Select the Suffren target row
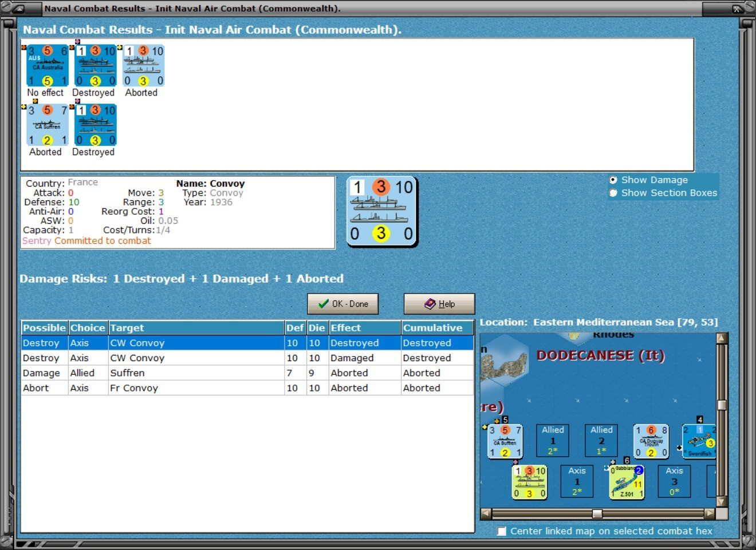This screenshot has height=550, width=756. 247,373
